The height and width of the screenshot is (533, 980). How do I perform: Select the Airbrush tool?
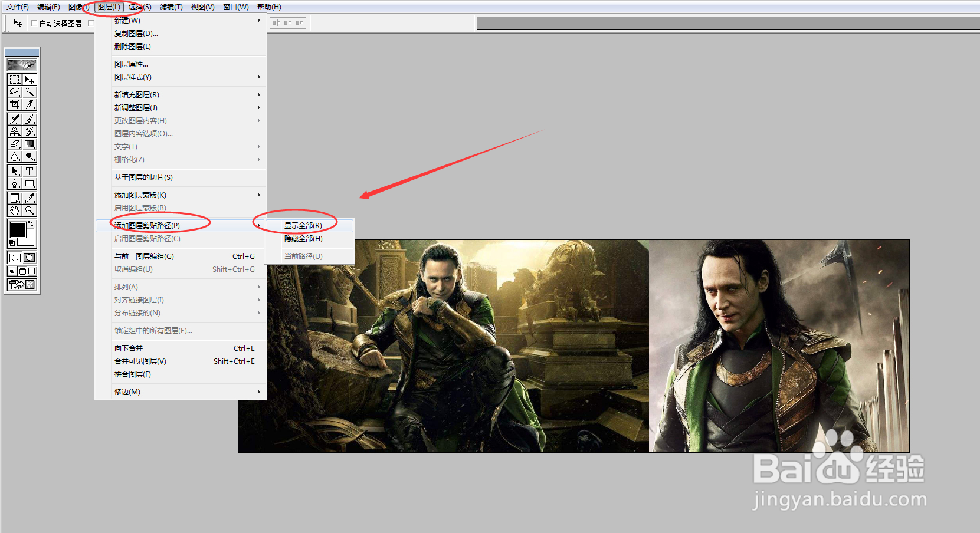(x=15, y=119)
